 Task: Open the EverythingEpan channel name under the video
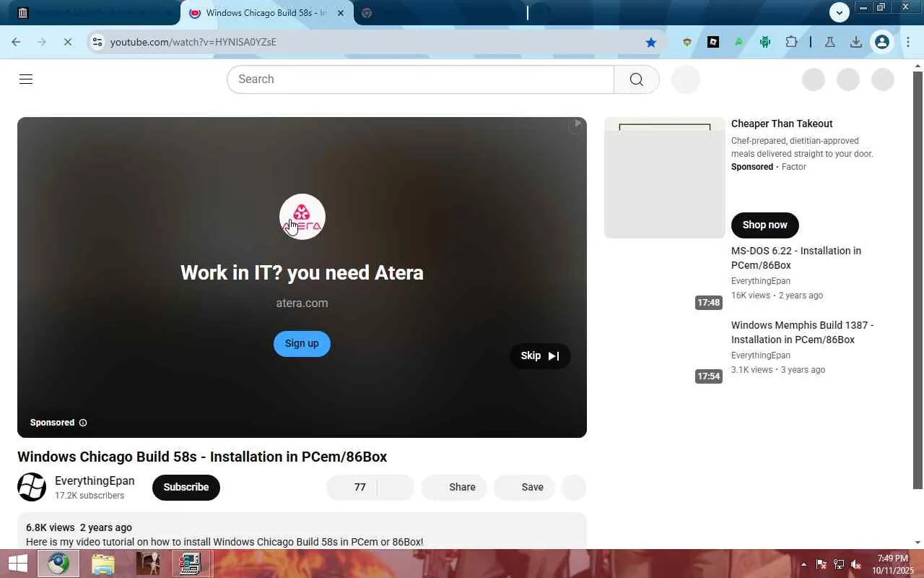[95, 481]
